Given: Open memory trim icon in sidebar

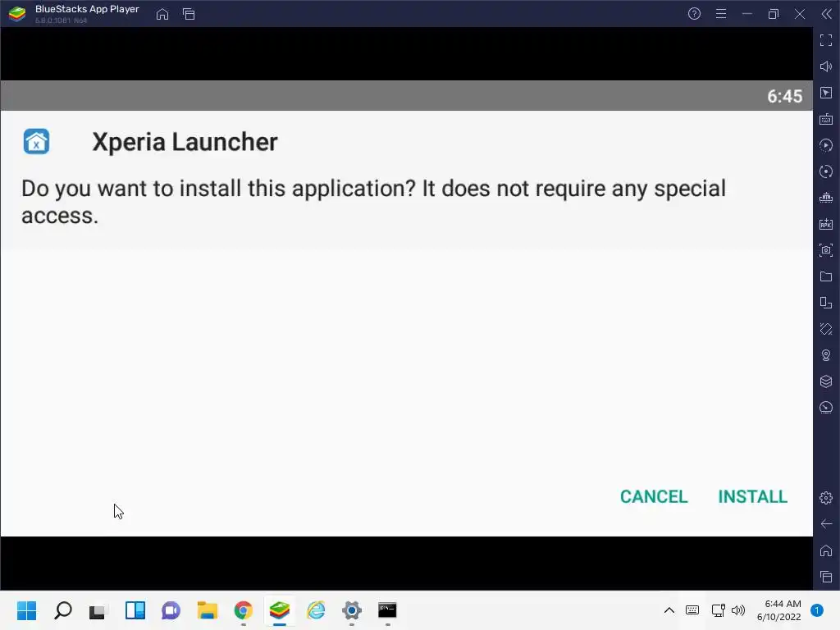Looking at the screenshot, I should [826, 198].
